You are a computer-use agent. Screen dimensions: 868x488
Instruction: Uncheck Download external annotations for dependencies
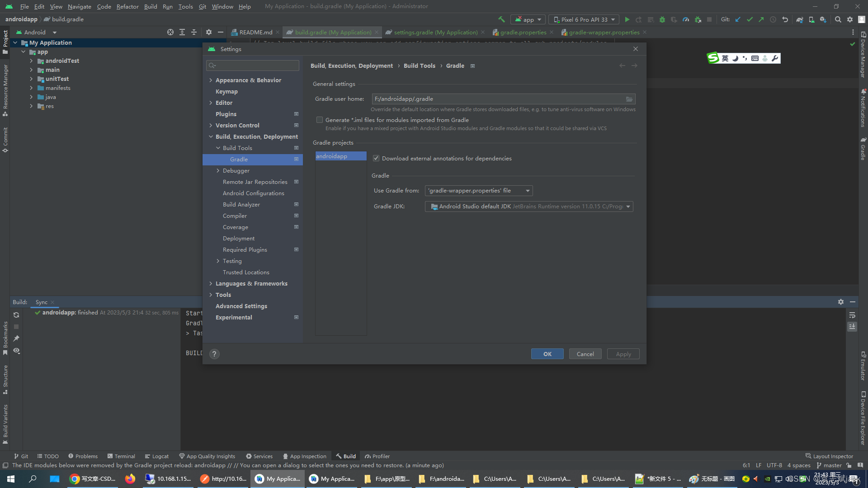376,158
